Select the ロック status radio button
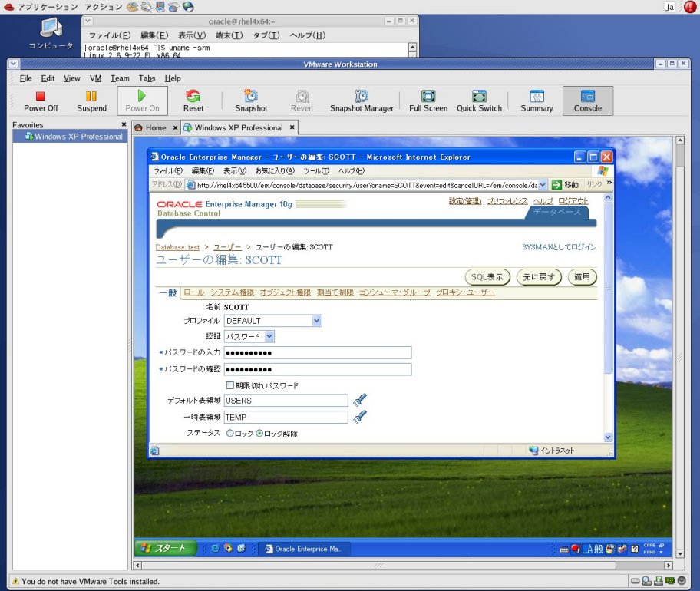The height and width of the screenshot is (591, 700). (x=230, y=433)
